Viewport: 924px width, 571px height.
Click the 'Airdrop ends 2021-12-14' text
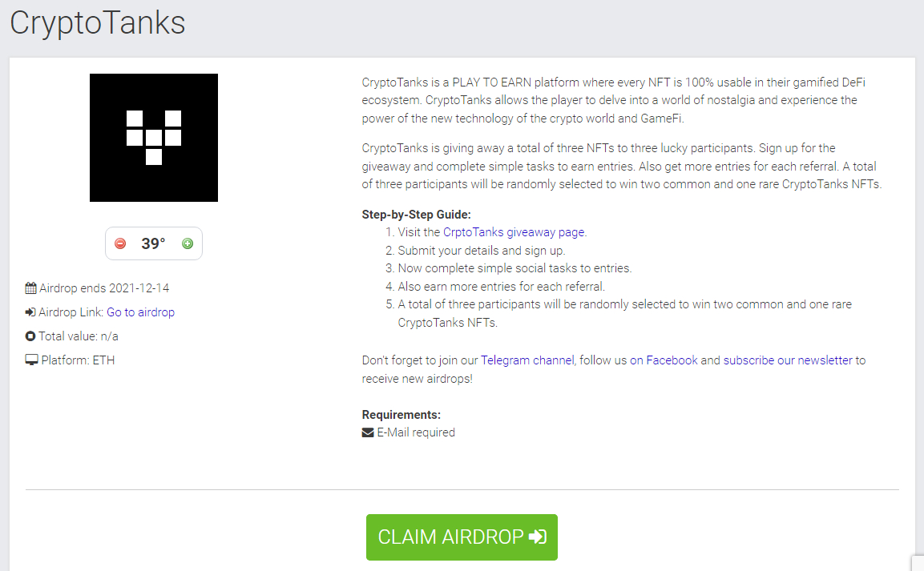(104, 288)
